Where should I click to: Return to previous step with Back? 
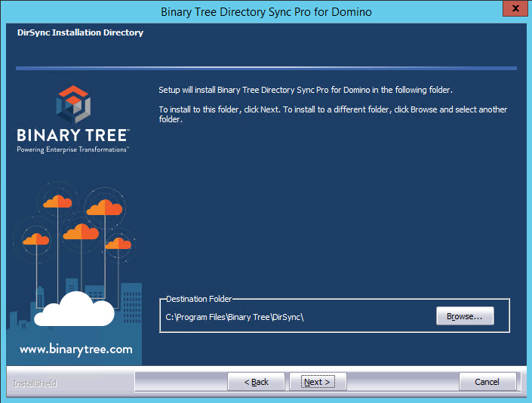pos(256,382)
